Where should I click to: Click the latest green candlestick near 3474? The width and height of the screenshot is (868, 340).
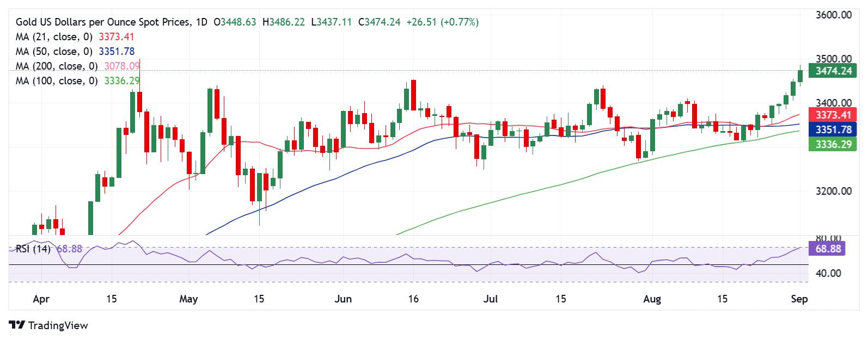tap(800, 76)
